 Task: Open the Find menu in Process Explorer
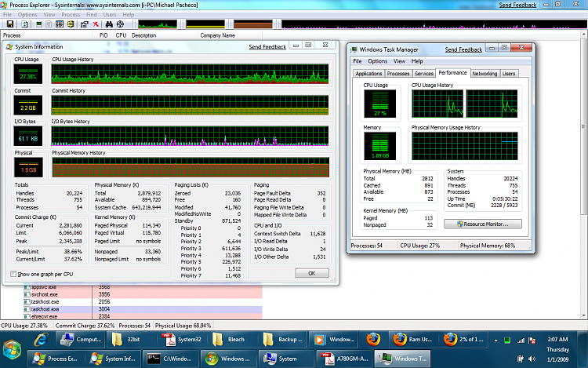point(91,15)
